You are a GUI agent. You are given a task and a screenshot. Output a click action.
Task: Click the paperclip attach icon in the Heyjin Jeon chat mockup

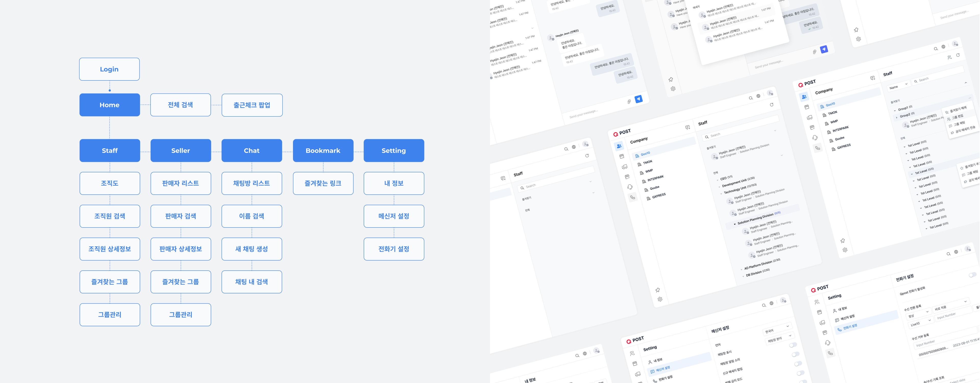[x=629, y=101]
